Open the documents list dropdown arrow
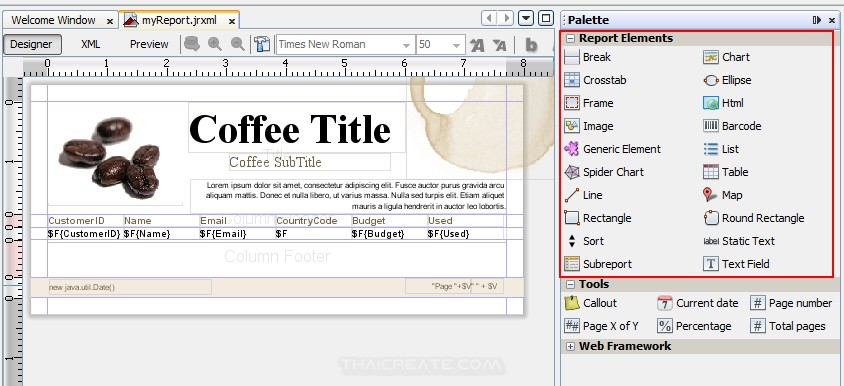This screenshot has height=386, width=844. [526, 19]
